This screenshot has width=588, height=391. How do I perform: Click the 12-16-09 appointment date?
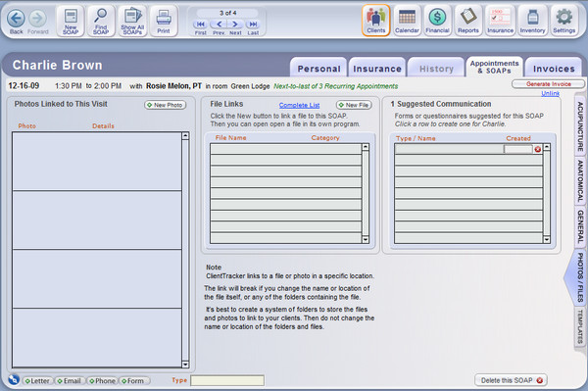click(x=24, y=86)
